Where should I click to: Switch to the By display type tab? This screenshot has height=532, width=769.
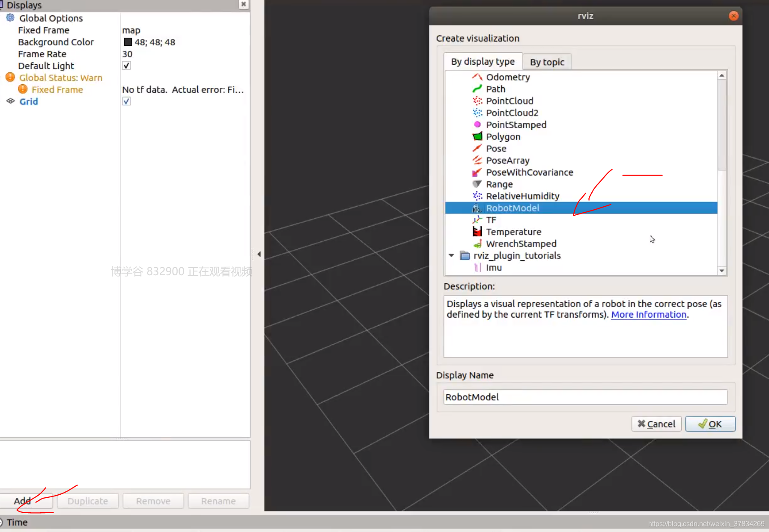point(483,62)
